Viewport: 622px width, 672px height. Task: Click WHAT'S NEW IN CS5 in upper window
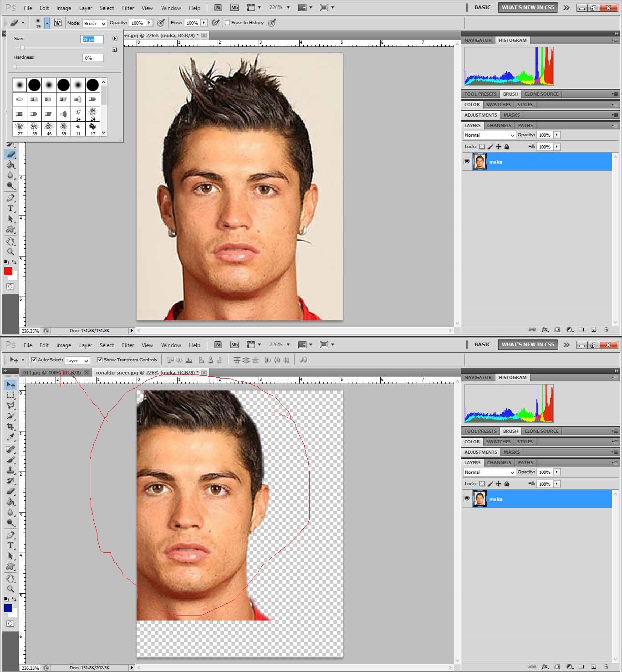point(528,8)
